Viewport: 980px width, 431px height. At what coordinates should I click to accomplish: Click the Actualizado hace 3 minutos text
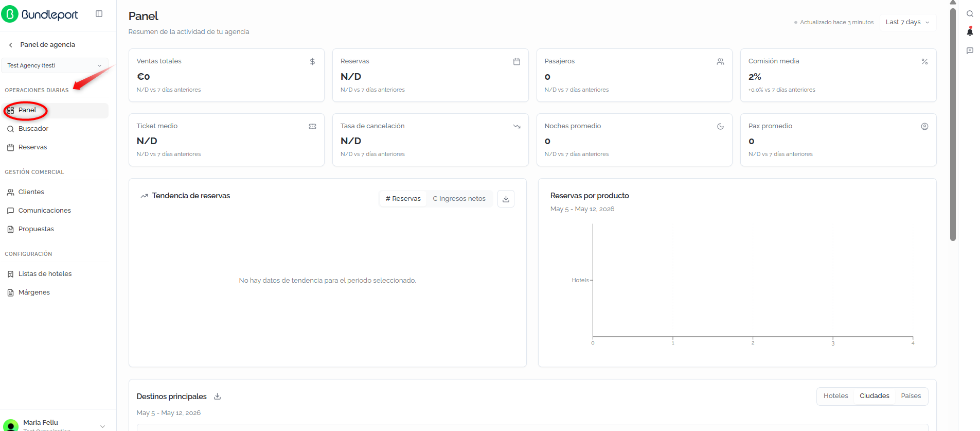836,22
